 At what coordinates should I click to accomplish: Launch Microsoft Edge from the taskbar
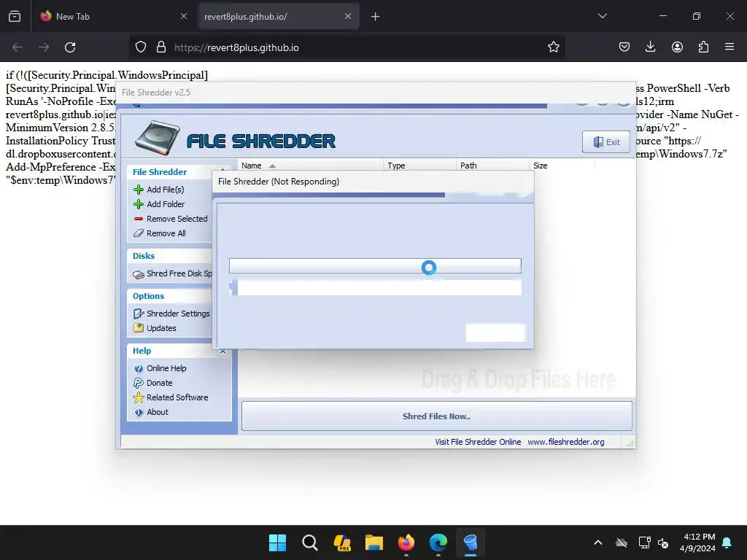pos(438,542)
